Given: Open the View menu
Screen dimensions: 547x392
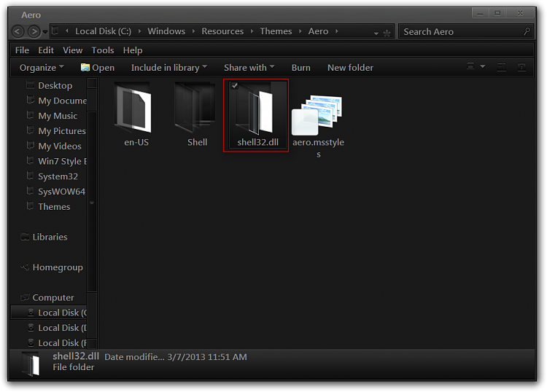Looking at the screenshot, I should 72,50.
